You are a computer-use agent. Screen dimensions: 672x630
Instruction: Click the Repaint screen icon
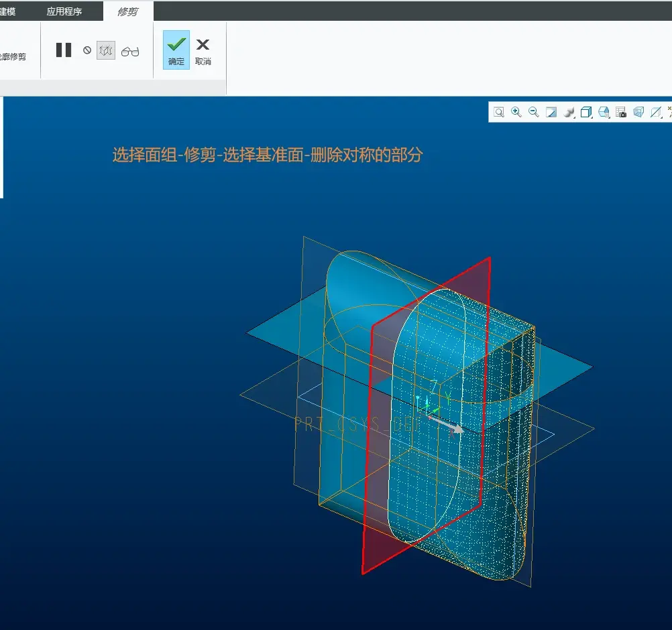(551, 112)
